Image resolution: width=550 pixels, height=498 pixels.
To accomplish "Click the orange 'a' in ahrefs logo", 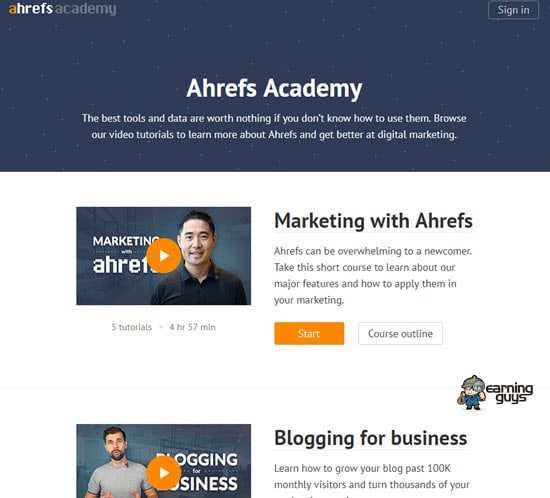I will (13, 9).
